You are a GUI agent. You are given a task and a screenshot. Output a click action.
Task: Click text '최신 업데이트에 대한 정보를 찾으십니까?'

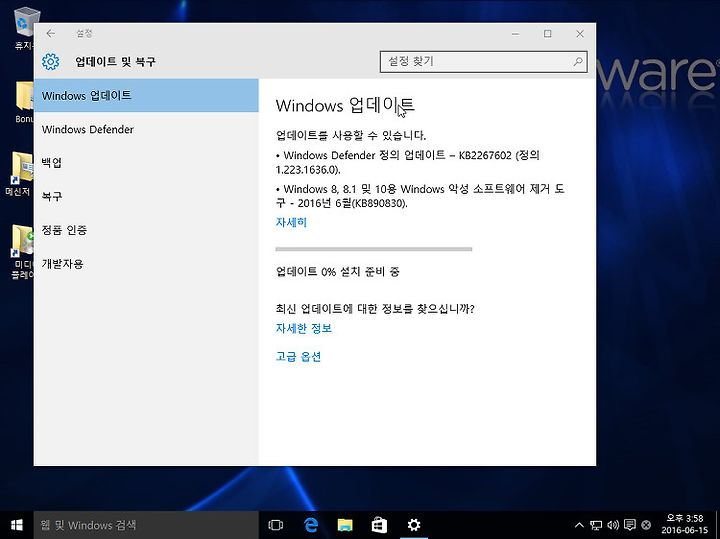(375, 309)
